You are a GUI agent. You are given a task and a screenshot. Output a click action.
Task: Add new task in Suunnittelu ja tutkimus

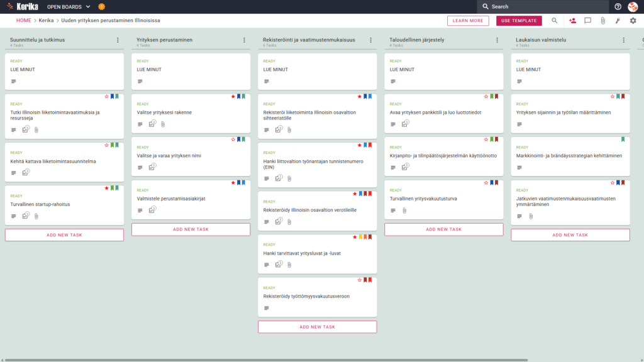coord(65,235)
